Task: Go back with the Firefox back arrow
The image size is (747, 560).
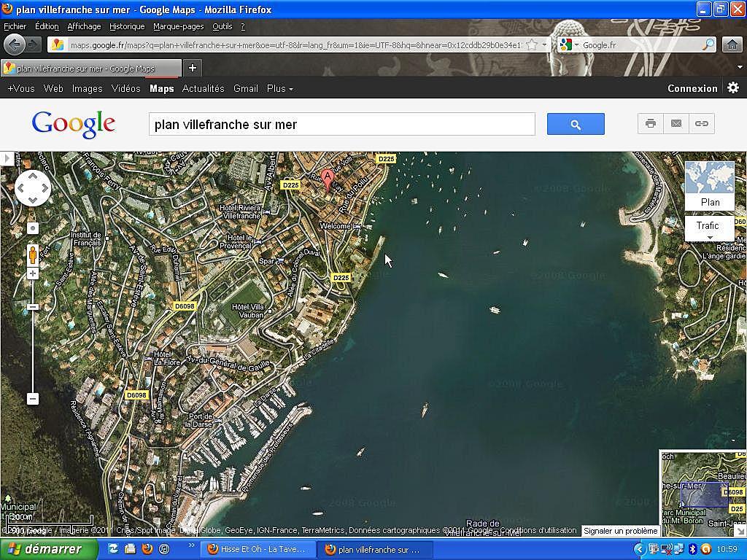Action: click(15, 44)
